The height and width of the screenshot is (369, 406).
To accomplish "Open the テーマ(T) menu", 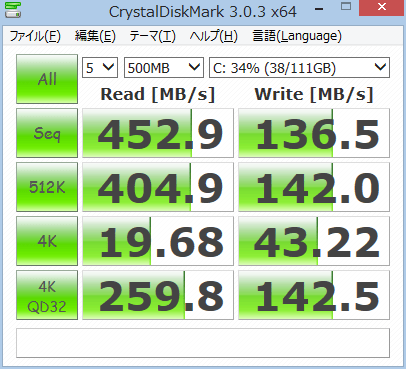I will 152,36.
